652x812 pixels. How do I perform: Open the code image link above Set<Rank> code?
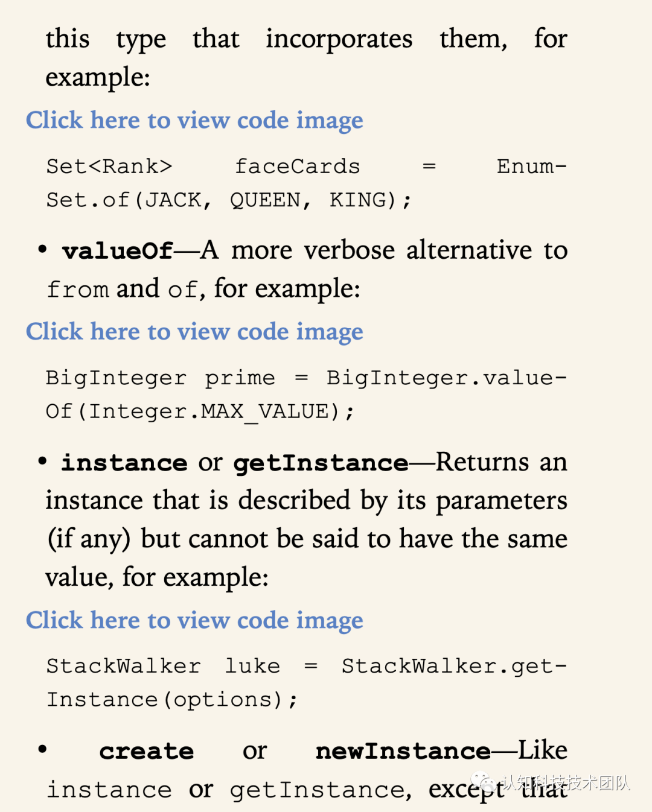coord(194,121)
